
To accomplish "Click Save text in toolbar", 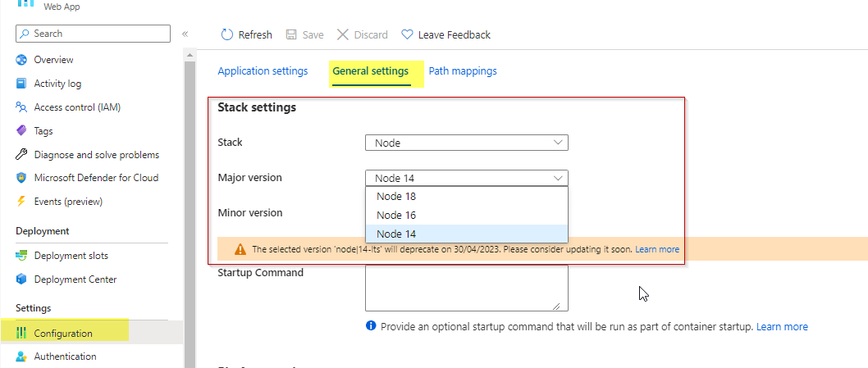I will [313, 35].
